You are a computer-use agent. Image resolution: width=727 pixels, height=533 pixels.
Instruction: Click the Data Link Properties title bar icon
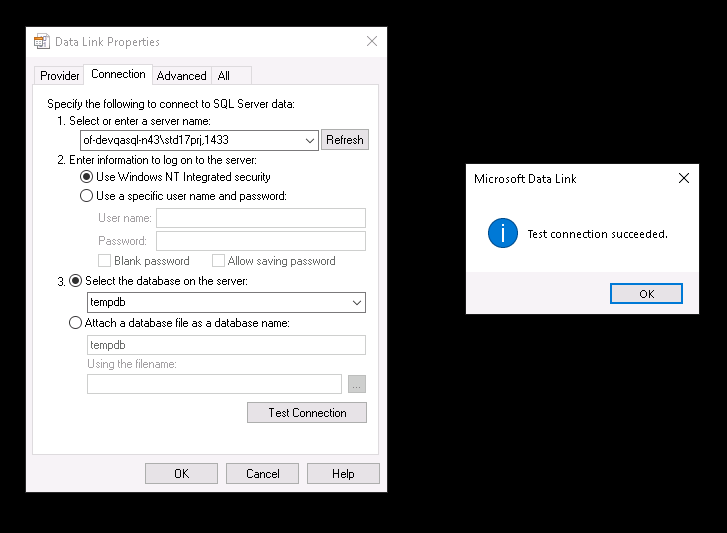(42, 42)
